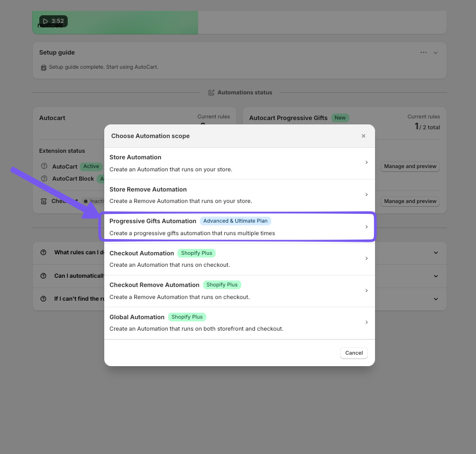Screen dimensions: 476x454
Task: Expand the 'What rules can I' FAQ
Action: coord(436,253)
